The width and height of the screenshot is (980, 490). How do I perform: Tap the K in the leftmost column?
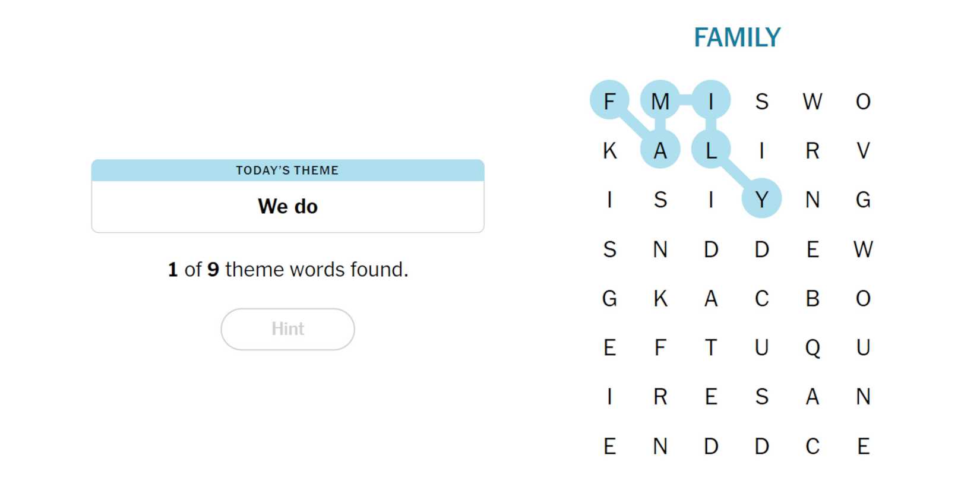coord(609,150)
